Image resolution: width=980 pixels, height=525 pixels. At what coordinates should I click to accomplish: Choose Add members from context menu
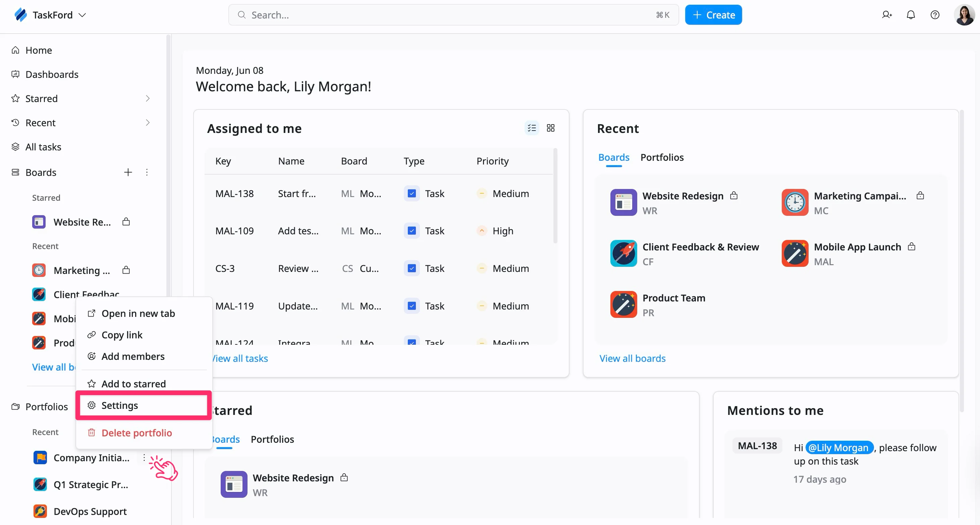pyautogui.click(x=144, y=356)
